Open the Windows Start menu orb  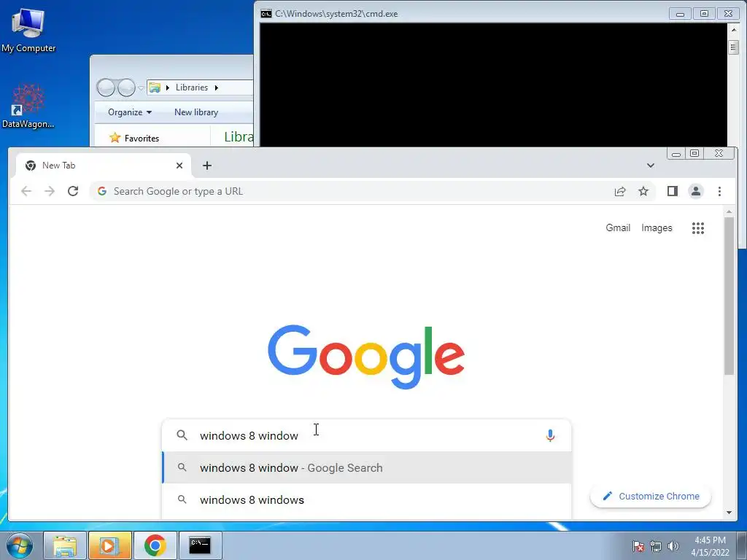(20, 545)
